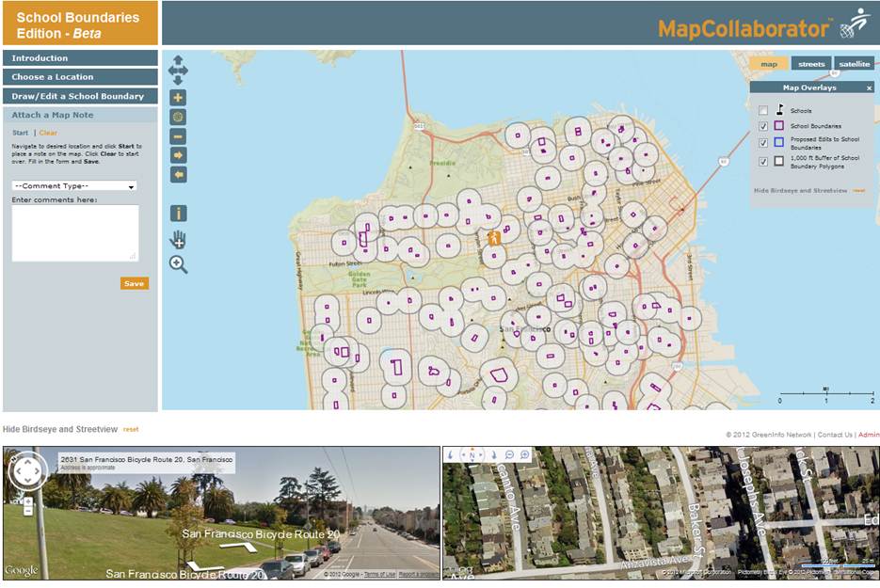Click the Street View zoom in plus button

[x=27, y=501]
